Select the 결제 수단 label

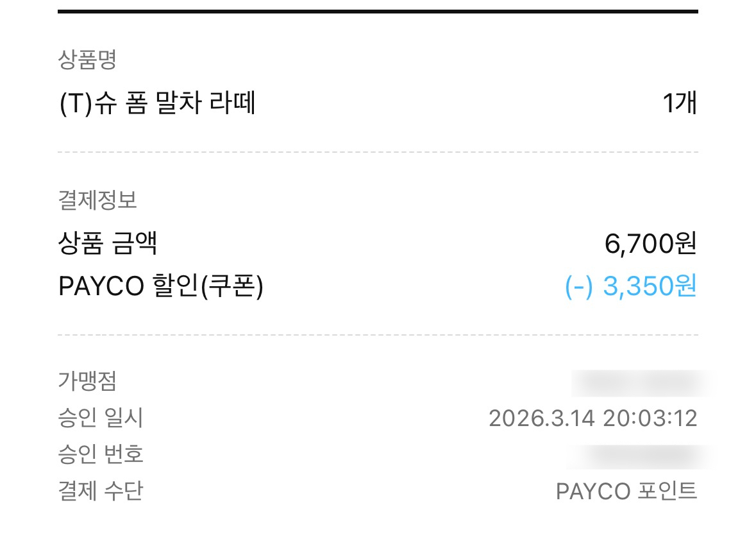100,491
